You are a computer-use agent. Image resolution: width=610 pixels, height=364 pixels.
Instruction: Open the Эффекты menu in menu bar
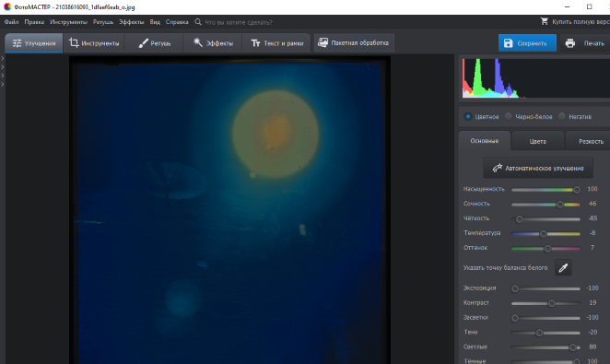point(132,22)
